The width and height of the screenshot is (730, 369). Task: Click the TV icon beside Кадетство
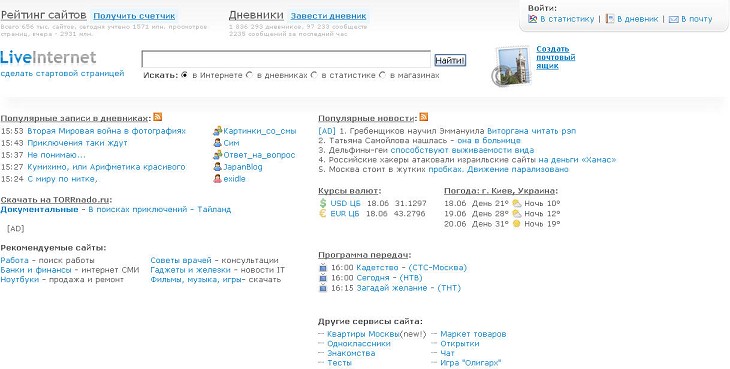point(323,268)
